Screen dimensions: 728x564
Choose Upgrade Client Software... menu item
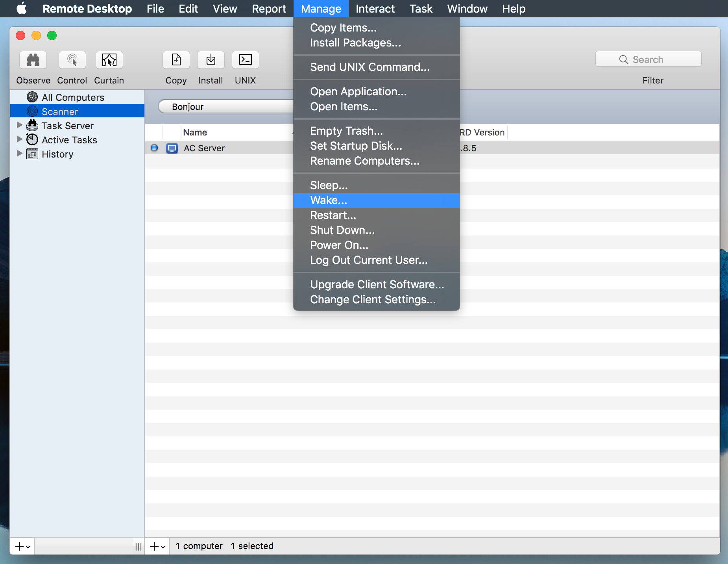click(377, 285)
